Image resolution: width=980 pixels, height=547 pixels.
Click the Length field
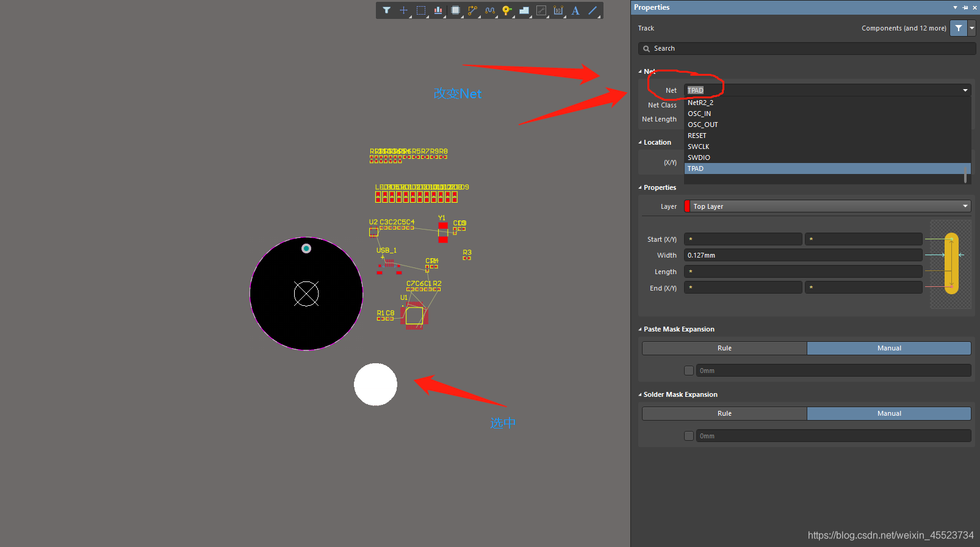[803, 272]
